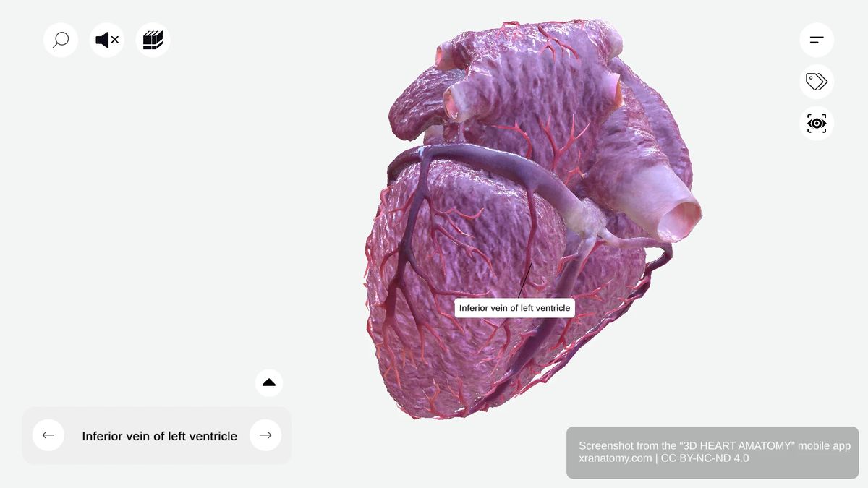
Task: Open the main menu icon top right
Action: 817,40
